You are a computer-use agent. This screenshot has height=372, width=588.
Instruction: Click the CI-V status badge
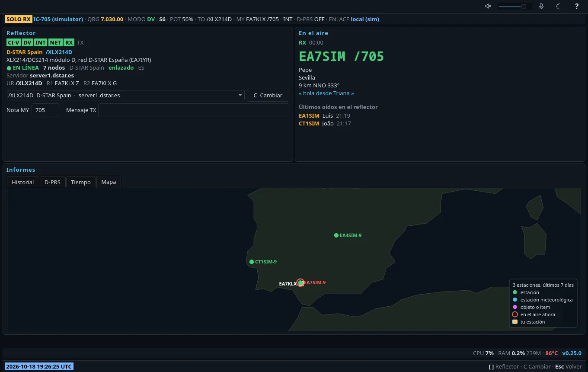point(13,42)
